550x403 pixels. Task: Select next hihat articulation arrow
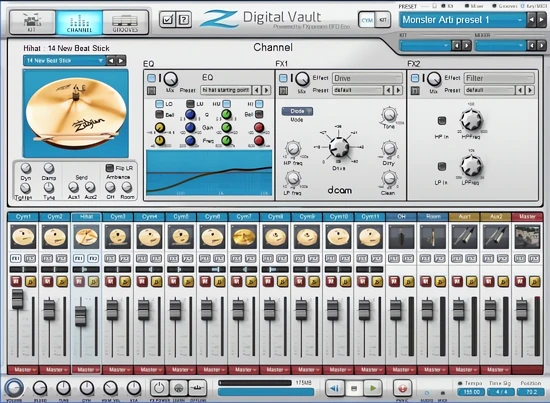tap(121, 61)
